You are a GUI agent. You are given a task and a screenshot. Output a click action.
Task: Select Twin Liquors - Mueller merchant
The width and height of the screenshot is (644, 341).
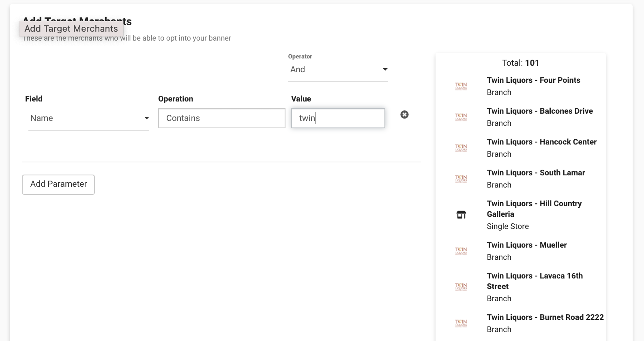(527, 245)
